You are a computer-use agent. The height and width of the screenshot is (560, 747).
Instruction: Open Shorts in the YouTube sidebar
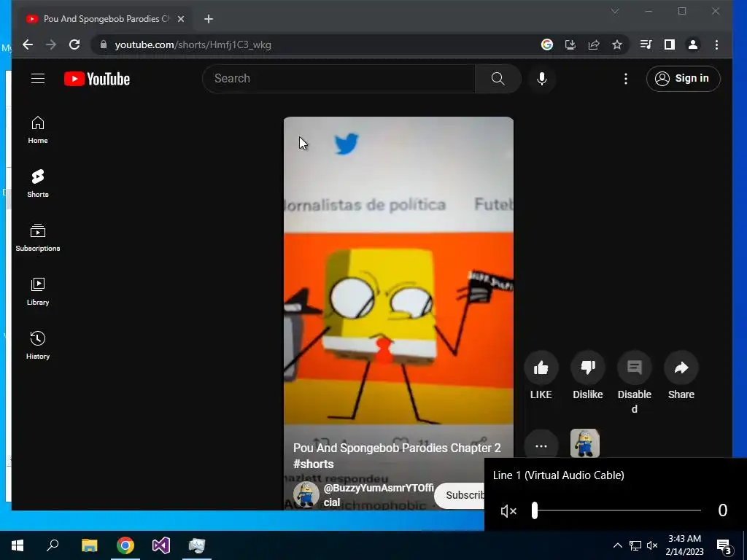coord(38,183)
